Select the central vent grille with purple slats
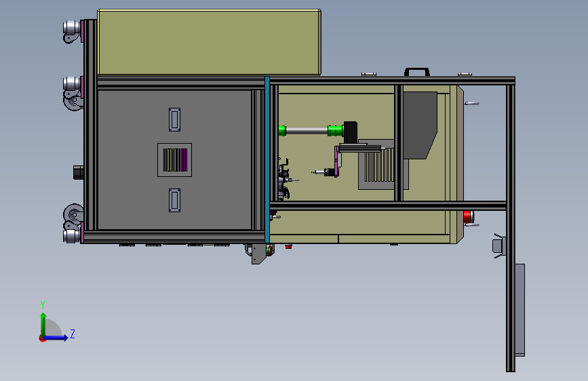 175,160
